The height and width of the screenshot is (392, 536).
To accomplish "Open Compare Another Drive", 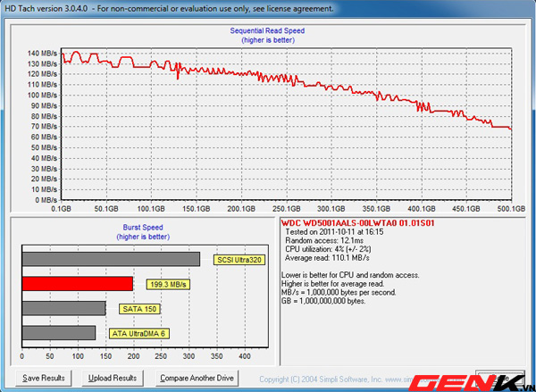I will point(197,378).
